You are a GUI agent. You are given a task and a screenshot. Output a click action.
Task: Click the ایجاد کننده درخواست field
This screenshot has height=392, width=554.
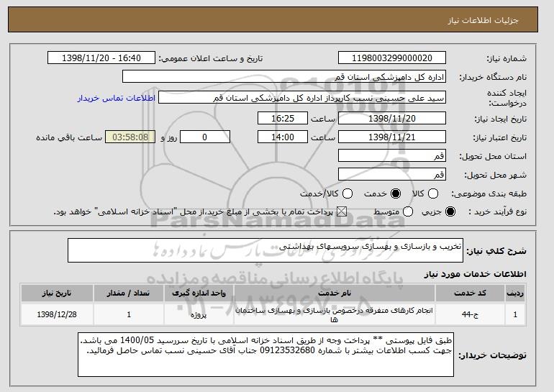(x=302, y=98)
